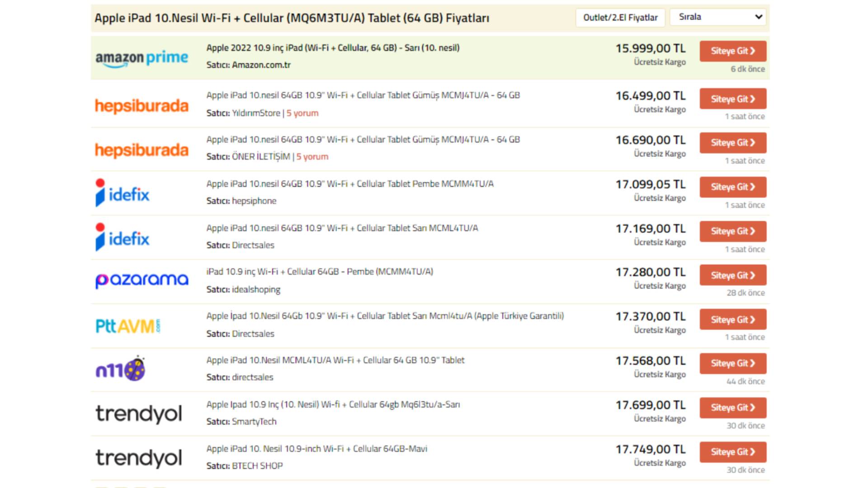Click Siteye Git for 17.568,00 TL n11 offer
Image resolution: width=868 pixels, height=488 pixels.
pyautogui.click(x=733, y=363)
